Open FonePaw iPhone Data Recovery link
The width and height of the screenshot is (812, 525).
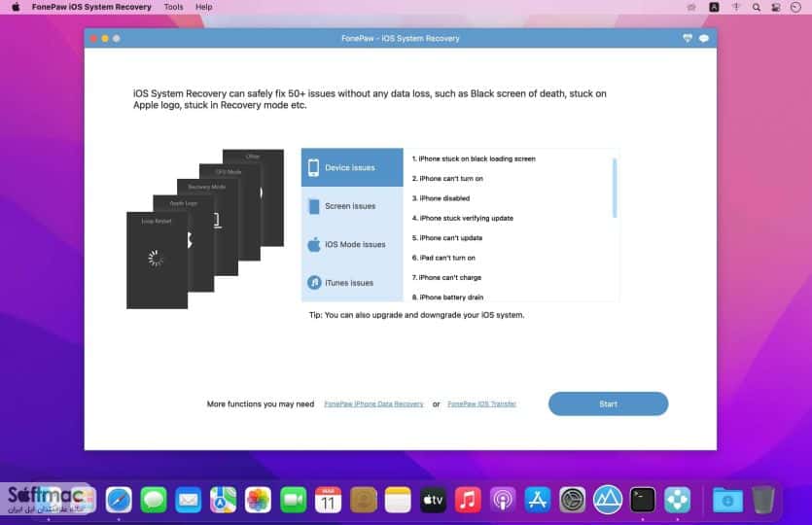coord(373,403)
